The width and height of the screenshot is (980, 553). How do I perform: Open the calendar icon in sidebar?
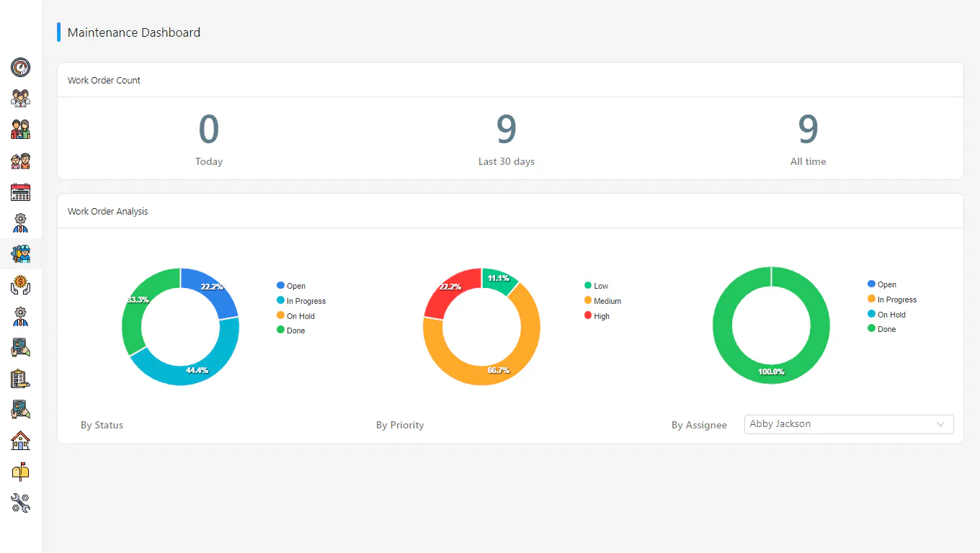(x=20, y=192)
